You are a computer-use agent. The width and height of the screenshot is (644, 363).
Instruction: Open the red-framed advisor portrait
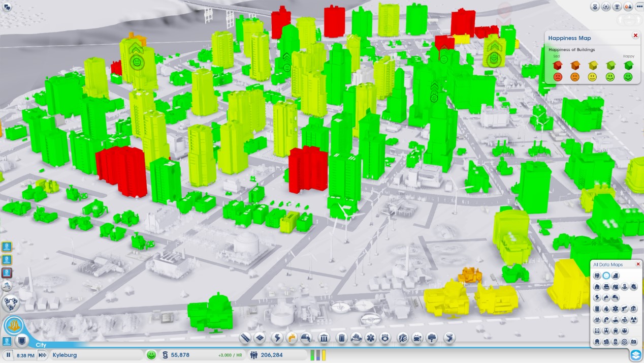coord(7,273)
